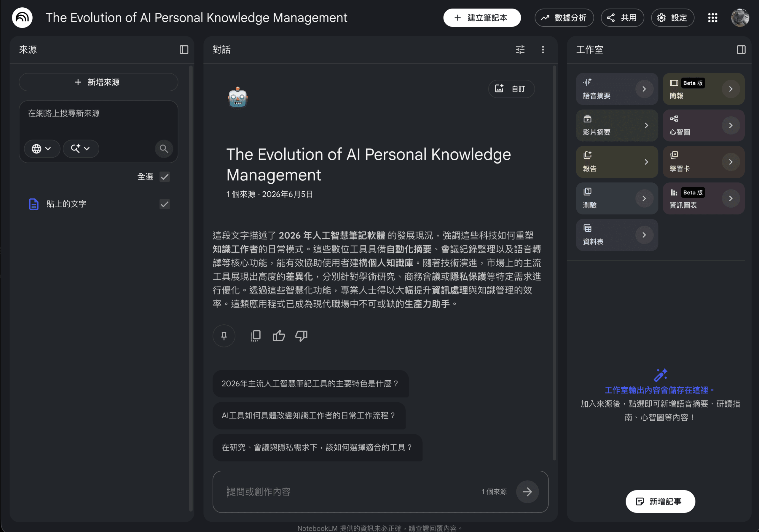
Task: Copy the summary response
Action: pyautogui.click(x=256, y=336)
